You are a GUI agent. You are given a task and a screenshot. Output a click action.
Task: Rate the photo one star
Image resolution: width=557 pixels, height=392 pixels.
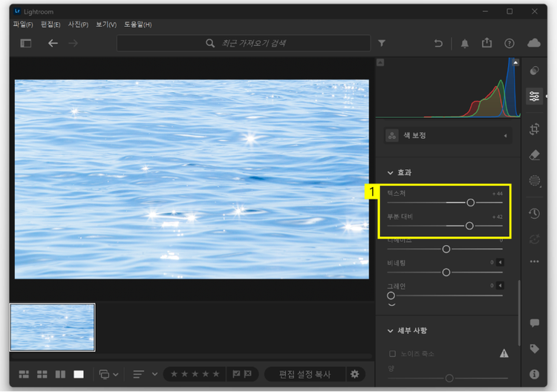click(174, 374)
